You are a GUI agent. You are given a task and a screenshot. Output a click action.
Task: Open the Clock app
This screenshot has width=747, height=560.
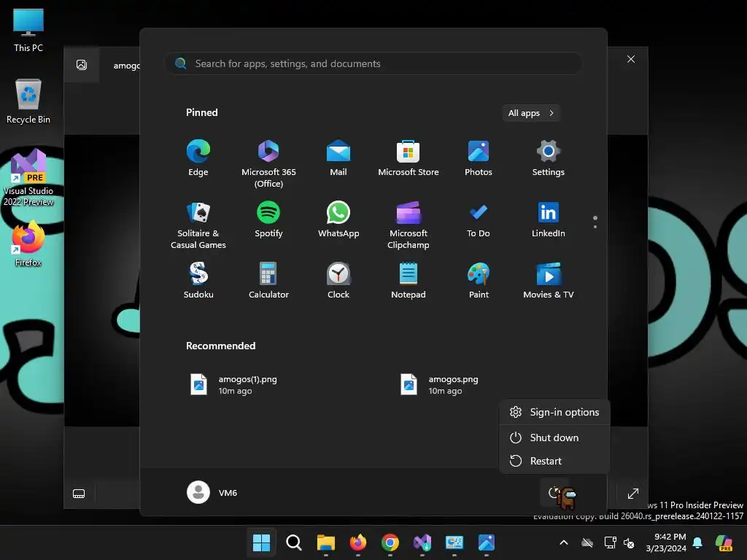pos(338,281)
